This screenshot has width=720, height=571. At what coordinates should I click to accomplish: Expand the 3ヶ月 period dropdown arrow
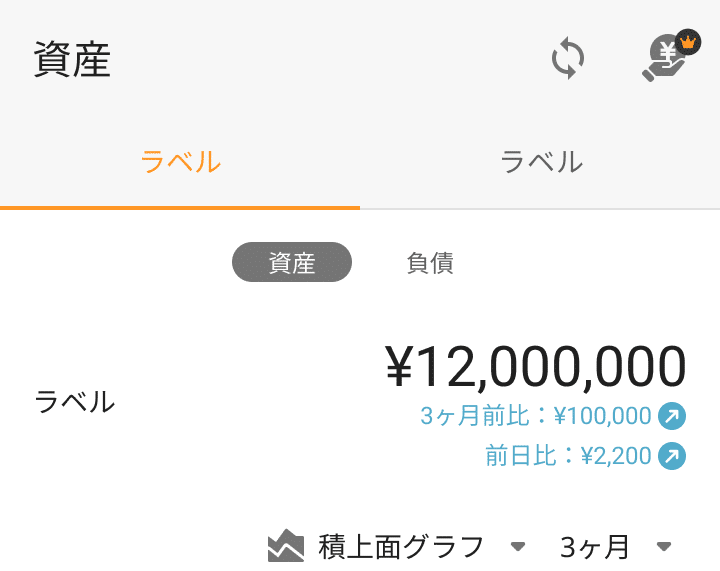point(664,546)
